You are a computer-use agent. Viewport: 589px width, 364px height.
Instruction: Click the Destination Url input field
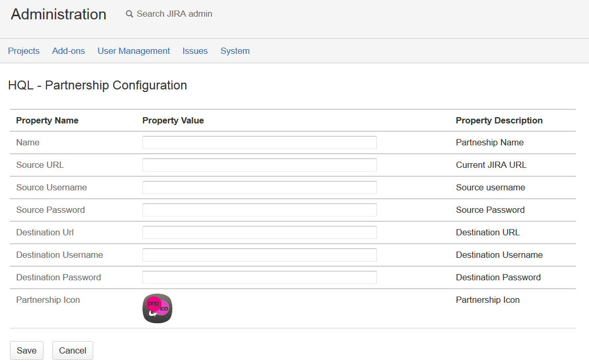[259, 232]
